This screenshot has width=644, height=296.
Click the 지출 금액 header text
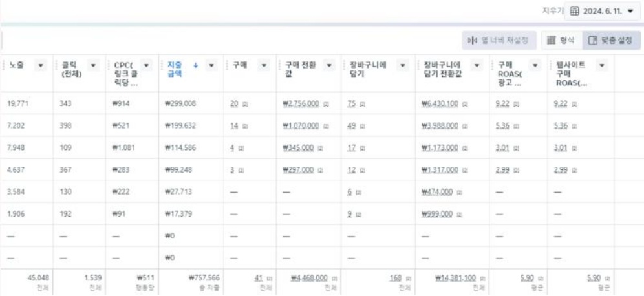click(175, 69)
